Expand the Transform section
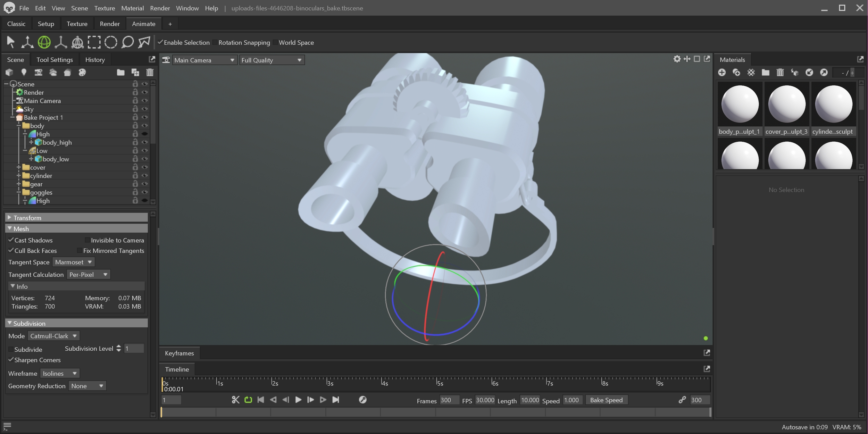This screenshot has height=434, width=868. pyautogui.click(x=77, y=218)
